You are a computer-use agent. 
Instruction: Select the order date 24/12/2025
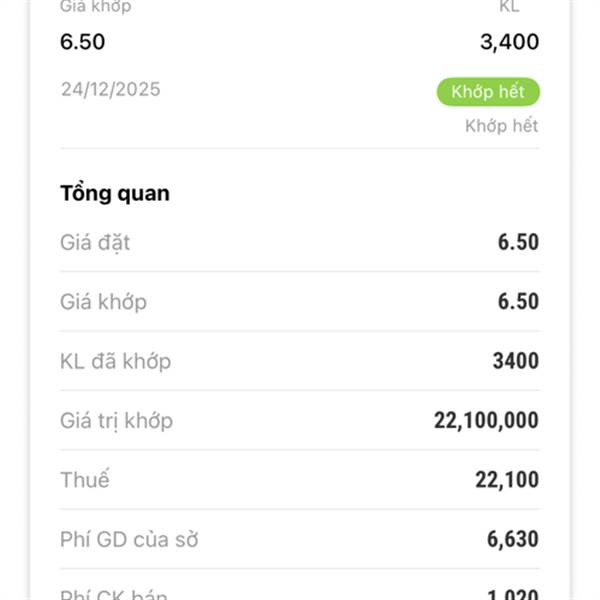[110, 89]
